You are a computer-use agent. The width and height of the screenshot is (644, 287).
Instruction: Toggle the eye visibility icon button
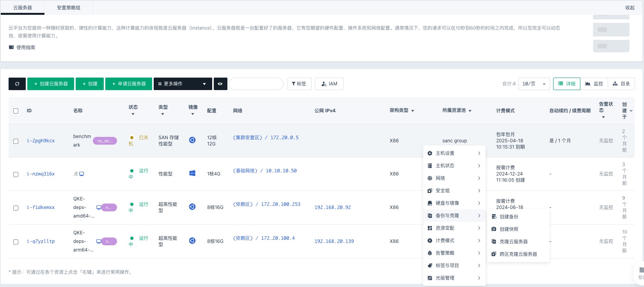coord(220,84)
